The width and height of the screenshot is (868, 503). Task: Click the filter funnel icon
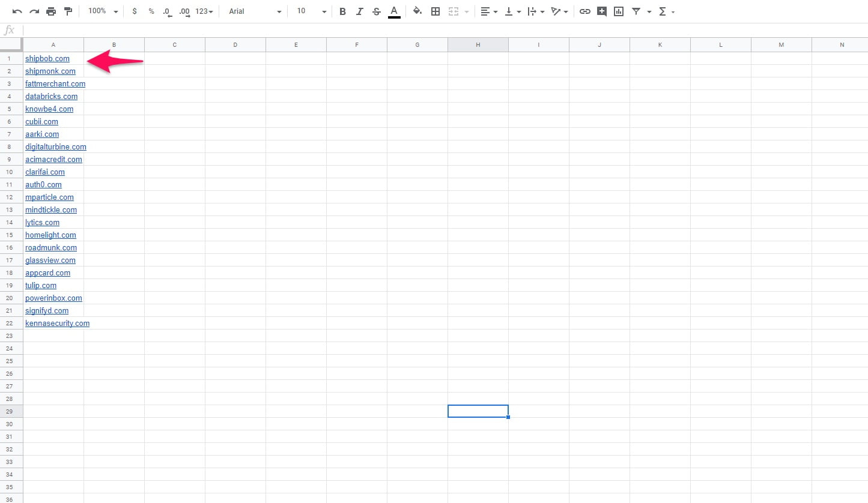coord(636,11)
